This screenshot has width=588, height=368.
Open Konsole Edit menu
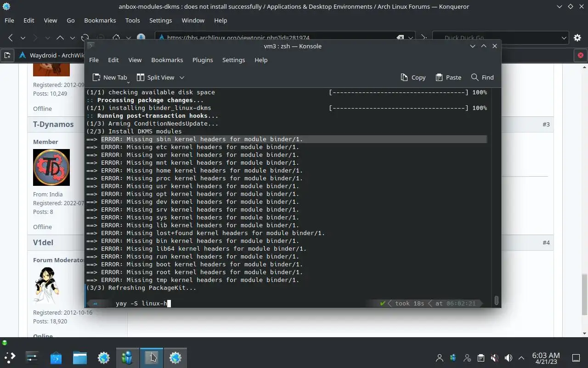pos(113,60)
